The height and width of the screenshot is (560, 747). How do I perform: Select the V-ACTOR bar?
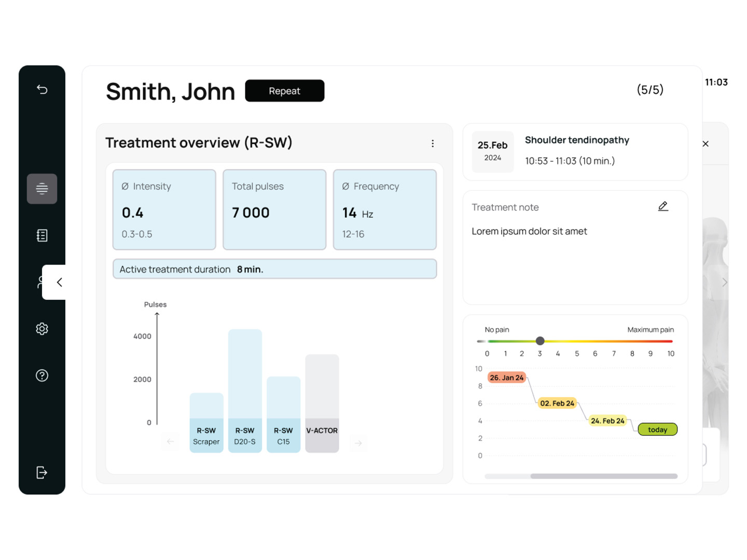pos(322,403)
